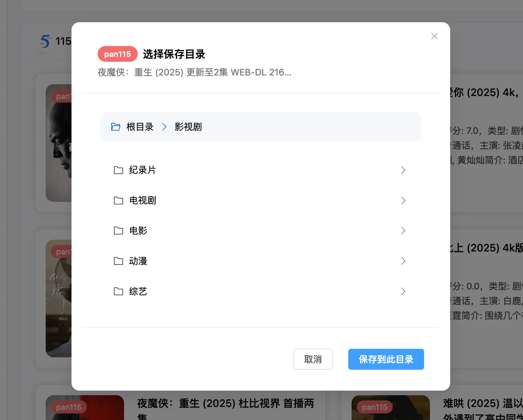Screen dimensions: 523x420
Task: Click the pan115 badge on the bottom poster
Action: 68,407
